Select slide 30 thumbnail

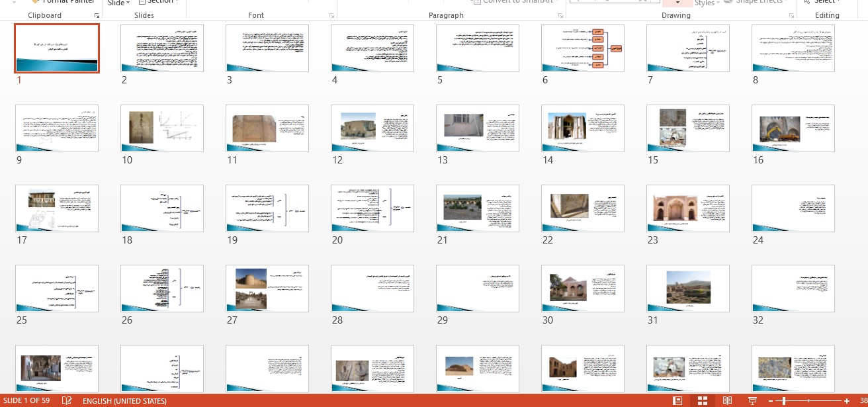pyautogui.click(x=583, y=289)
